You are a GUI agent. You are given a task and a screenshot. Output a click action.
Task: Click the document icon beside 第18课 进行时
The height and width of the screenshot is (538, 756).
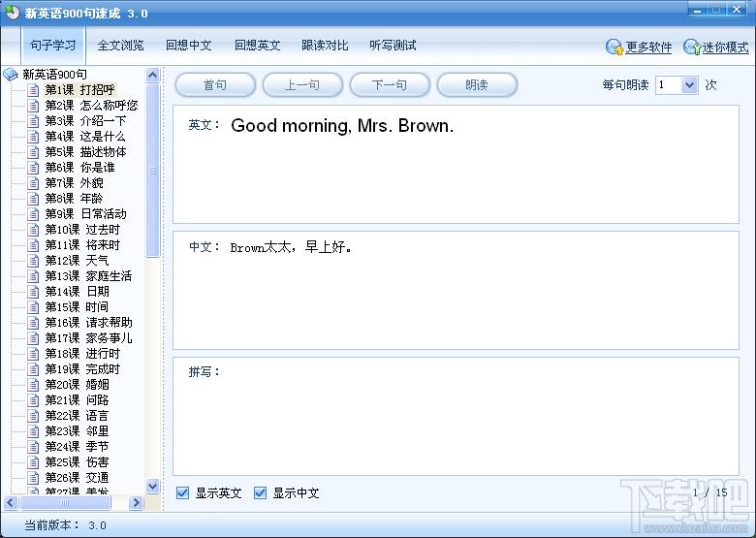[33, 354]
